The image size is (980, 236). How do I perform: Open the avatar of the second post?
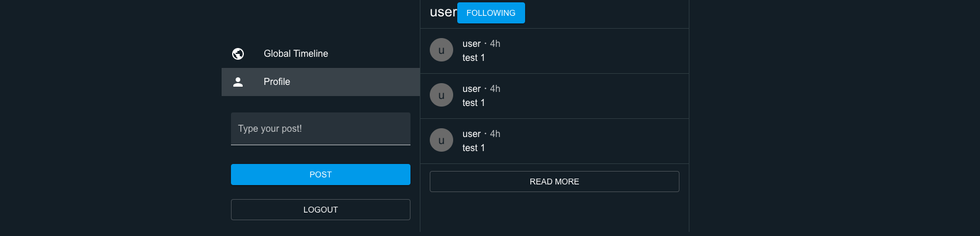coord(441,95)
